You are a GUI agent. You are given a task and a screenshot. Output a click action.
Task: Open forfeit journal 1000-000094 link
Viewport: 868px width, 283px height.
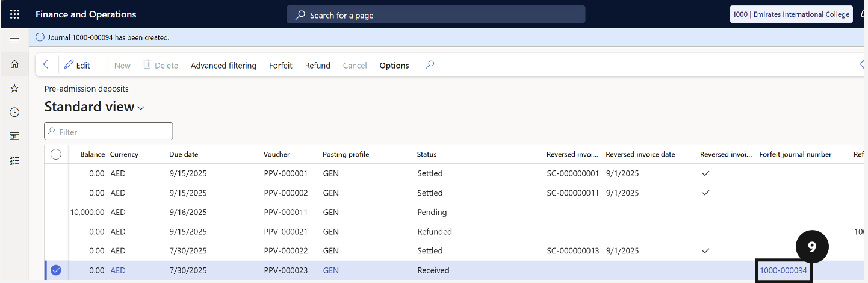point(783,270)
